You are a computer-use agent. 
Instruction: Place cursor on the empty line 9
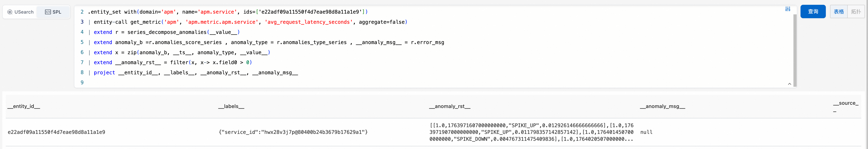pyautogui.click(x=202, y=83)
